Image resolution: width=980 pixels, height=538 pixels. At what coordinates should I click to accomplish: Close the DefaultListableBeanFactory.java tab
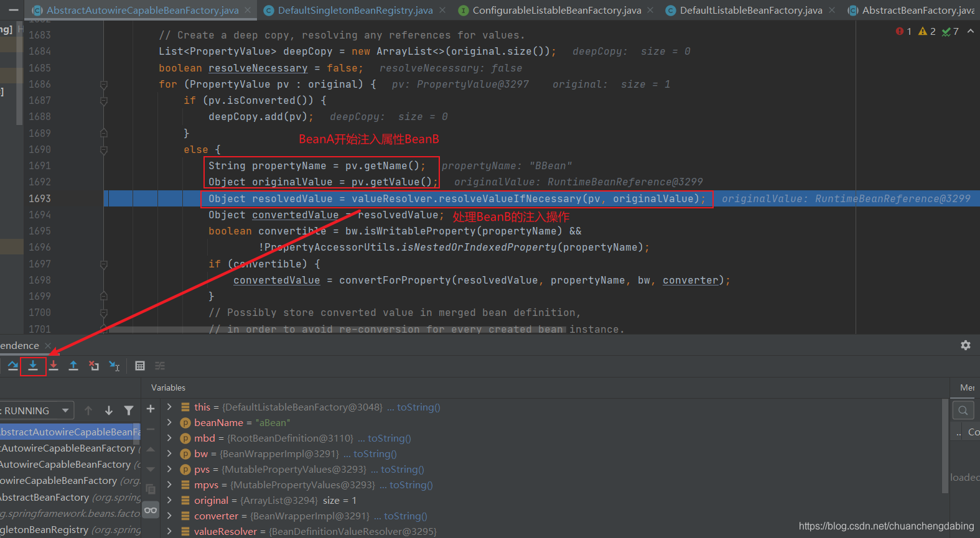click(832, 10)
